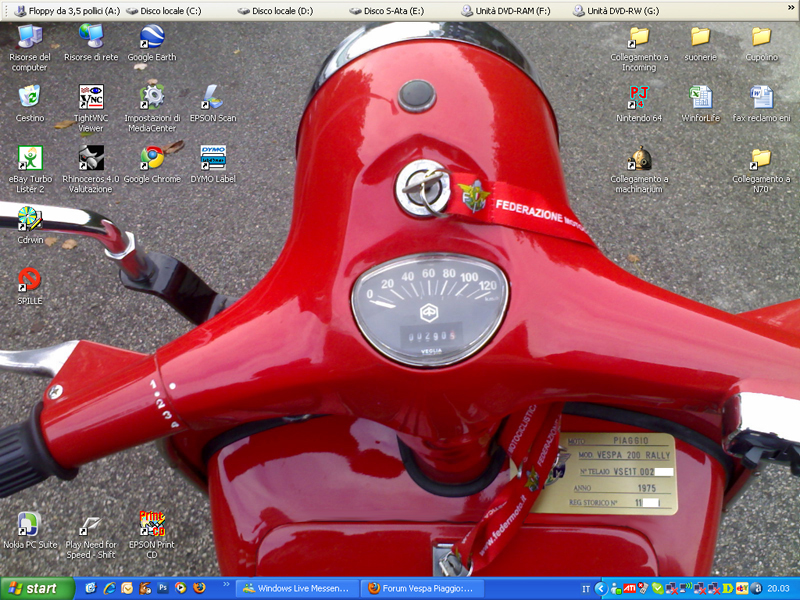The height and width of the screenshot is (600, 800).
Task: Open Unità DVD-RW (G:) from the toolbar
Action: pyautogui.click(x=616, y=11)
